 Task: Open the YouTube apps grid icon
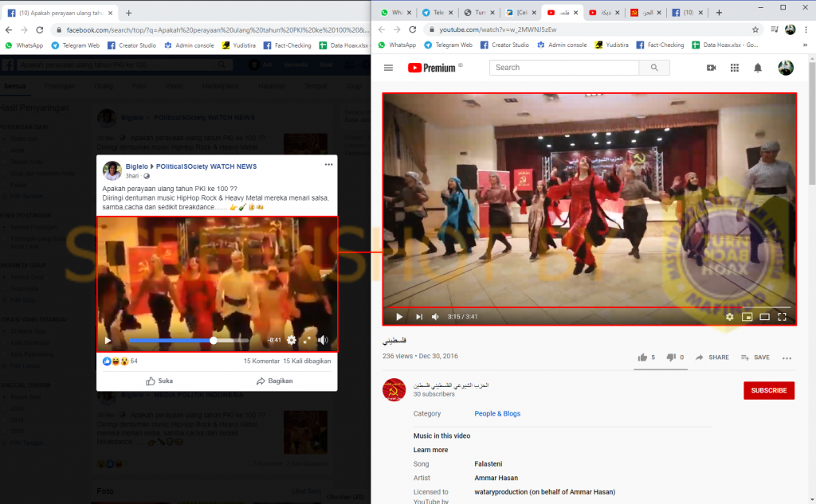point(734,68)
